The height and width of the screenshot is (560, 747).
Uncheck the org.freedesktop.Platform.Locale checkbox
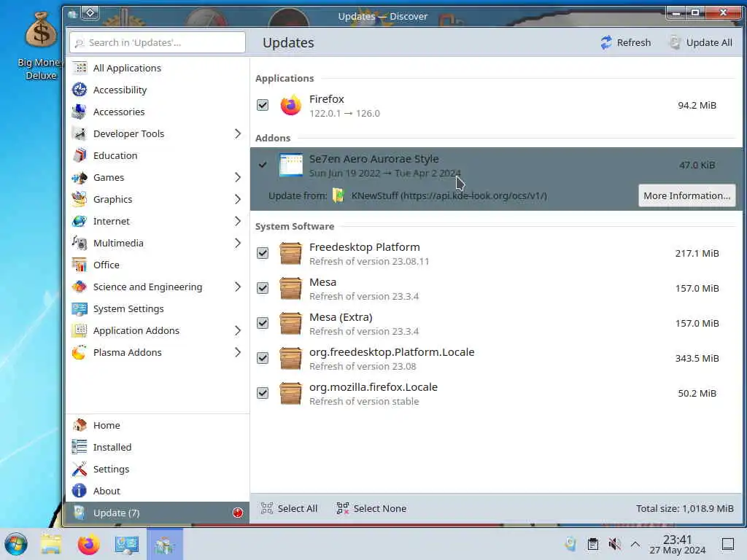pyautogui.click(x=263, y=358)
